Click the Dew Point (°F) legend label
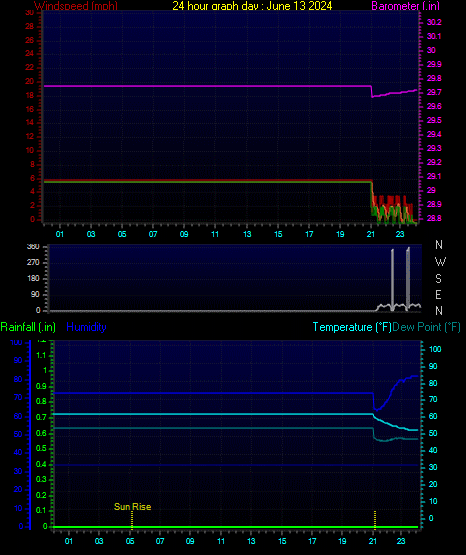 coord(426,327)
